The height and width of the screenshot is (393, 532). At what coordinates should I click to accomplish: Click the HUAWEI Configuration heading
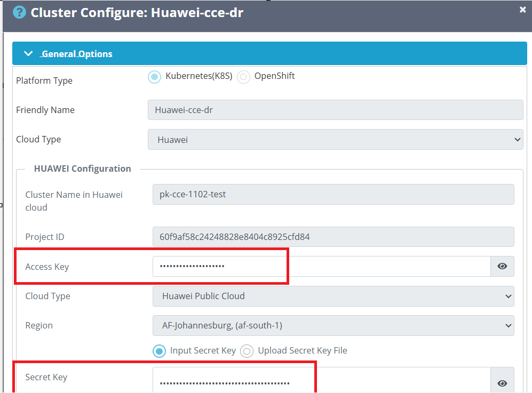coord(83,169)
